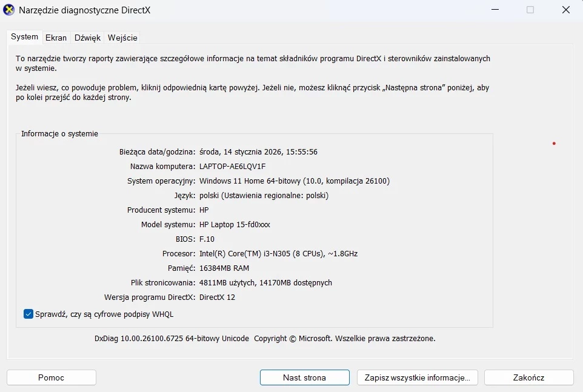Click the Windows 11 Home operating system value

coord(294,181)
